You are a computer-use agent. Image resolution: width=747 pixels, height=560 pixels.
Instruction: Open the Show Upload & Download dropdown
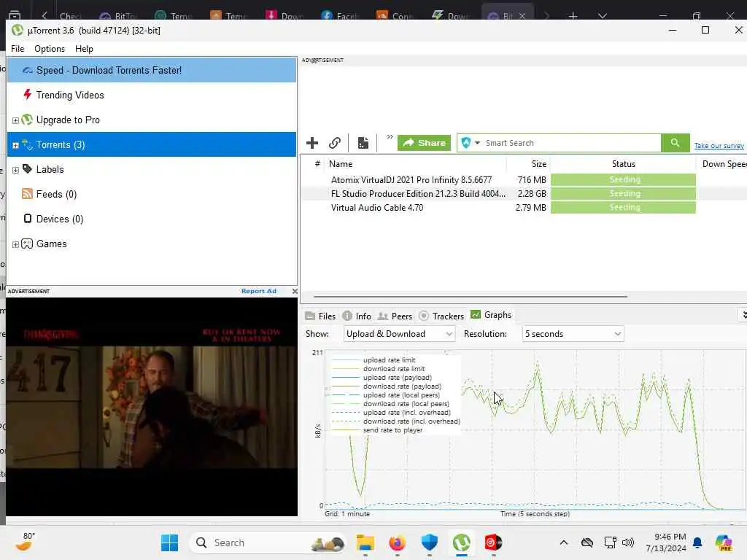pos(399,334)
